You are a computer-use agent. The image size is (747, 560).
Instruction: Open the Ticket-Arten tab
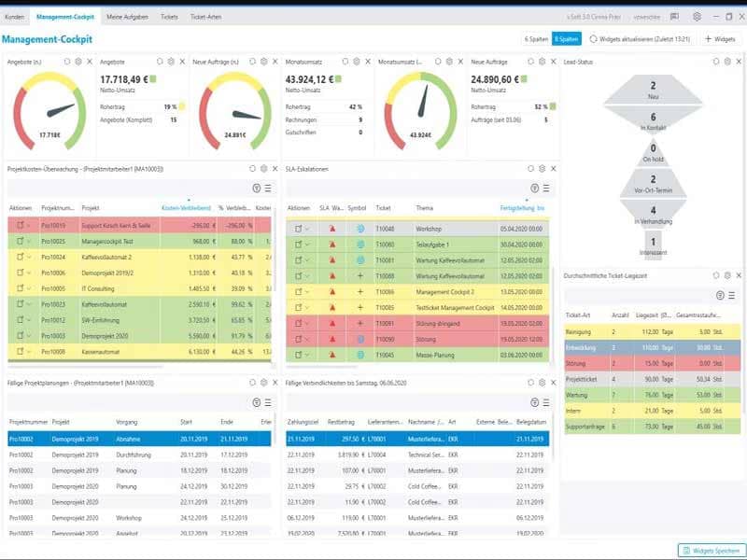[x=205, y=17]
